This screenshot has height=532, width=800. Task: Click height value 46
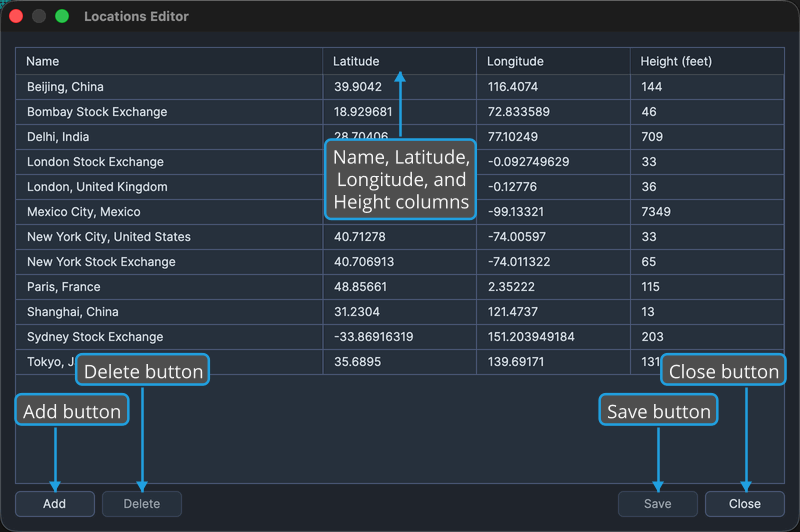pyautogui.click(x=649, y=112)
